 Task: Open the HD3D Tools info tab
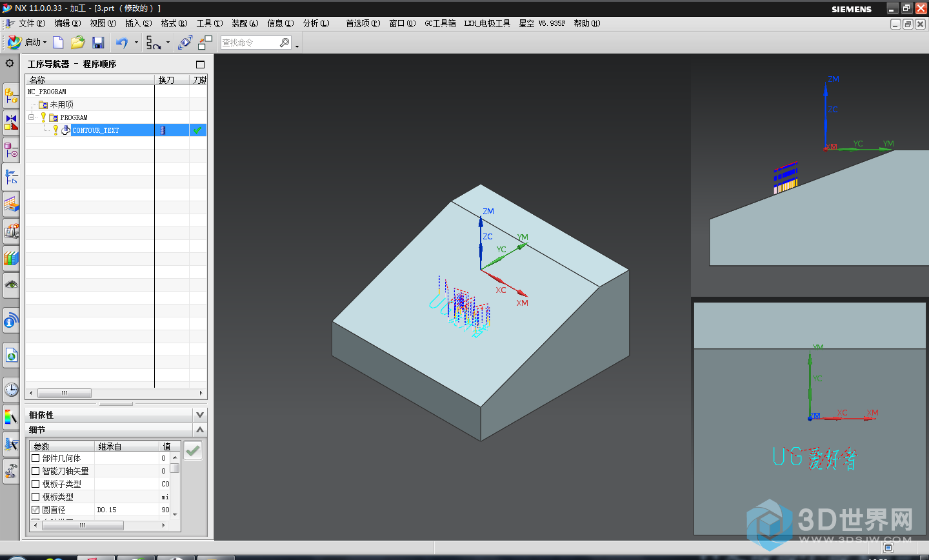(11, 321)
